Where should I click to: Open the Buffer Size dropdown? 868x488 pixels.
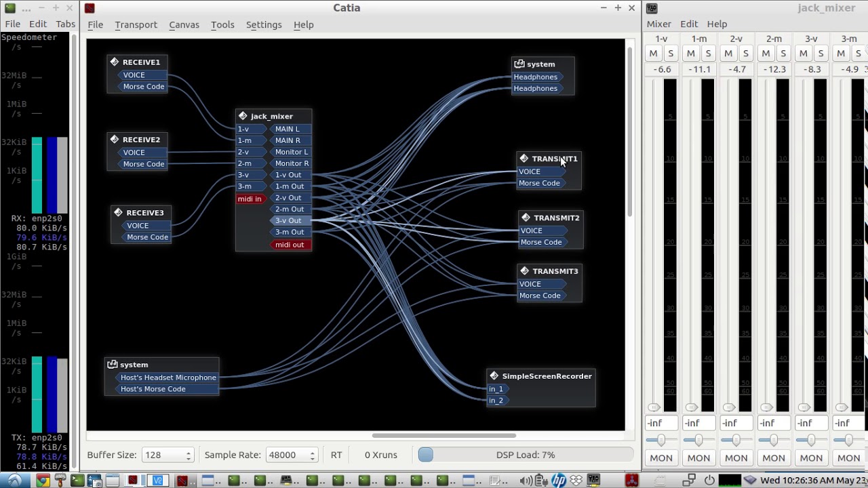click(167, 455)
